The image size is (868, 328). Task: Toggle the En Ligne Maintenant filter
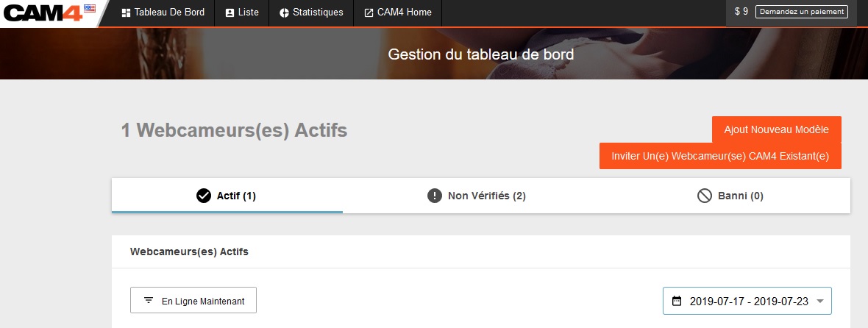193,300
